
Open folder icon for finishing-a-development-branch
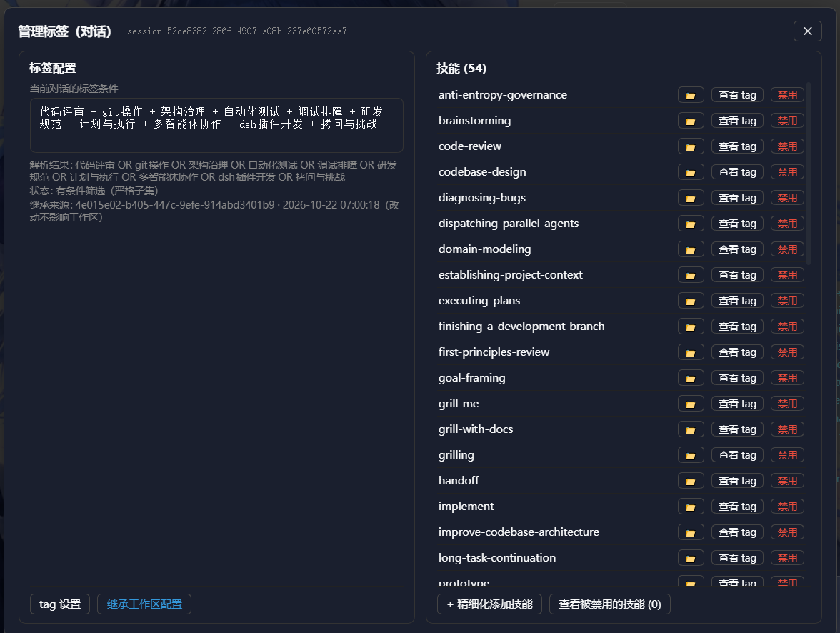[691, 327]
